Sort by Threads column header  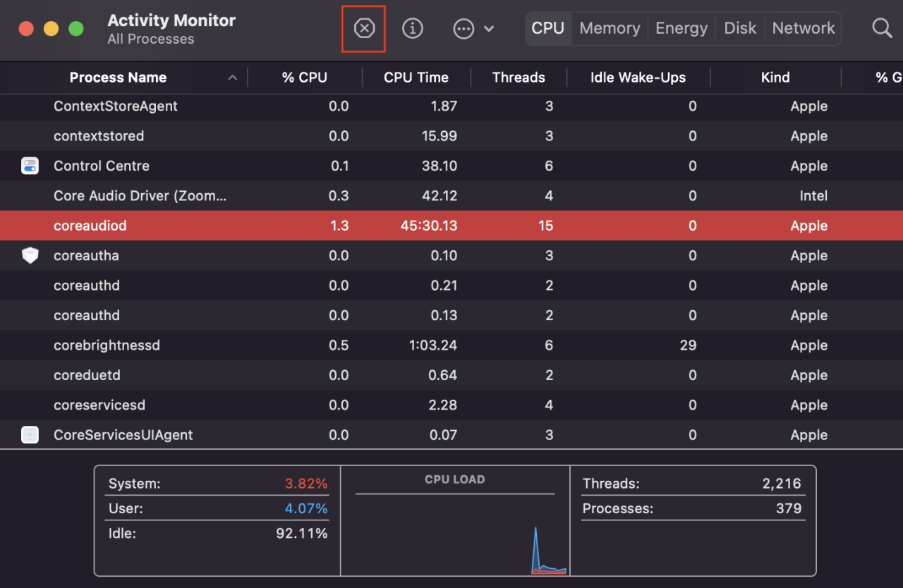[519, 78]
